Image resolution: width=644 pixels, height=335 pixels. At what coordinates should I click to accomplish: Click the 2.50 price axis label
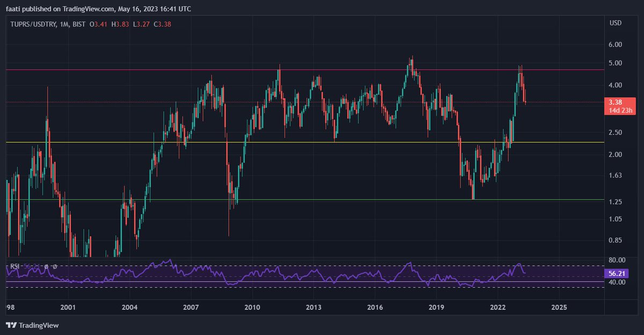point(615,132)
